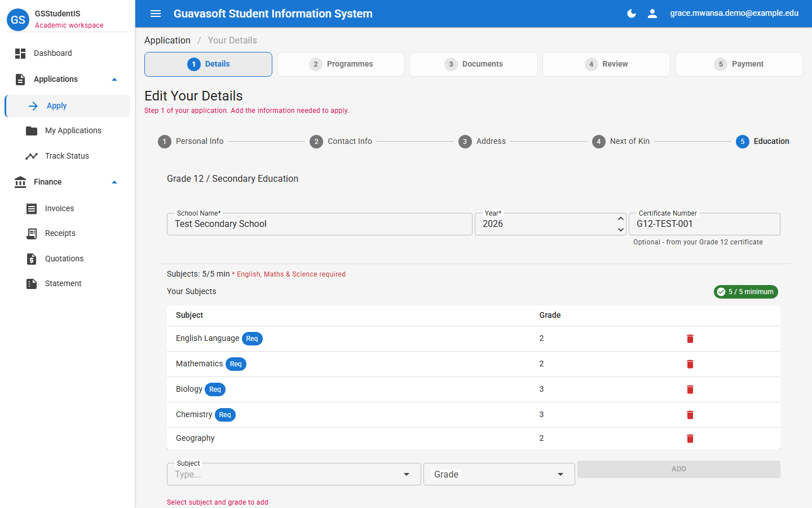The image size is (812, 508).
Task: Click the Quotations dollar document icon
Action: click(32, 259)
